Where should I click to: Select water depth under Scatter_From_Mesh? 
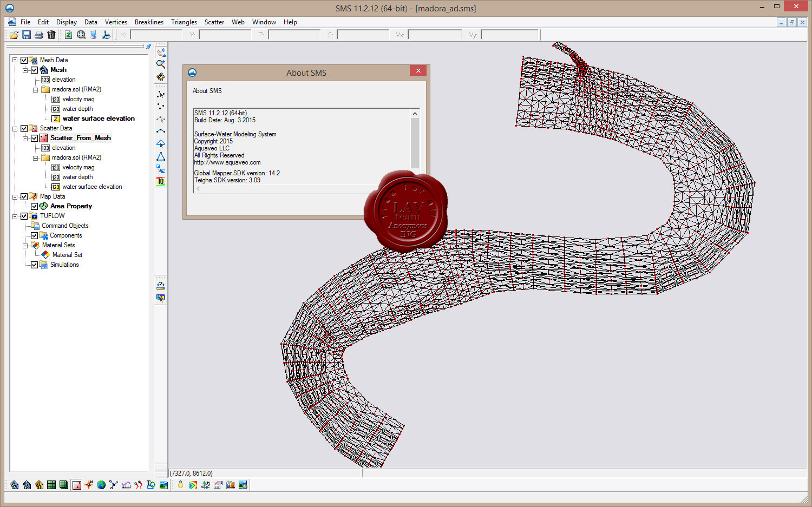coord(77,177)
